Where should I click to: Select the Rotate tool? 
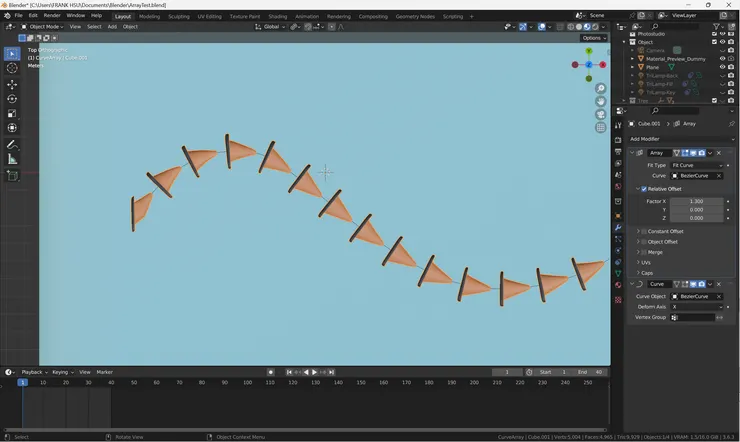click(x=12, y=99)
